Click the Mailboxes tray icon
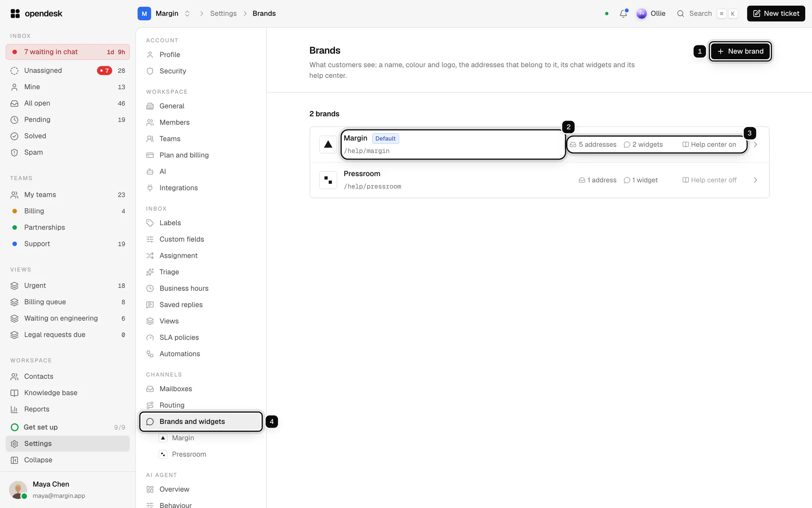Screen dimensions: 812x508 click(150, 389)
